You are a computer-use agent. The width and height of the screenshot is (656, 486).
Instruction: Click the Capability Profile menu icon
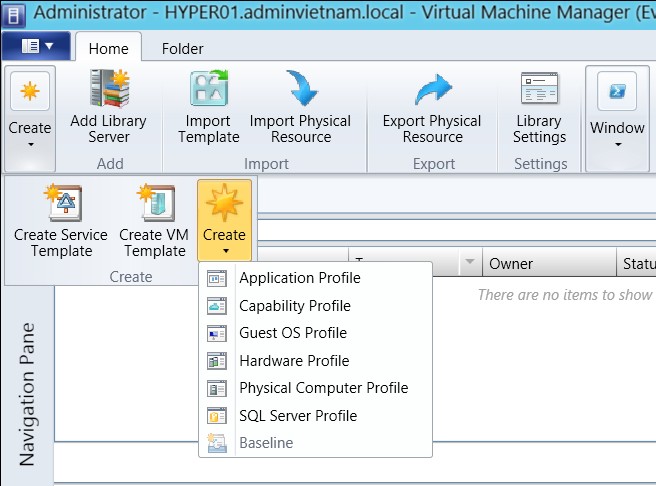click(217, 306)
